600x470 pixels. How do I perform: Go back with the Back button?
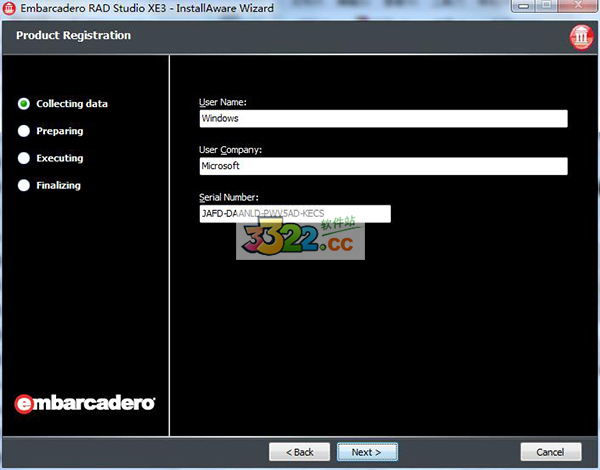point(299,452)
